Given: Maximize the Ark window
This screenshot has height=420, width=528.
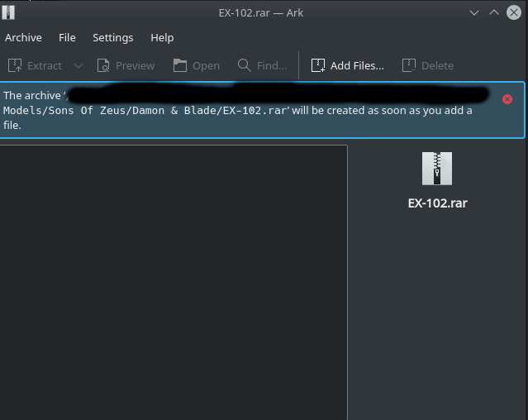Looking at the screenshot, I should pyautogui.click(x=494, y=12).
